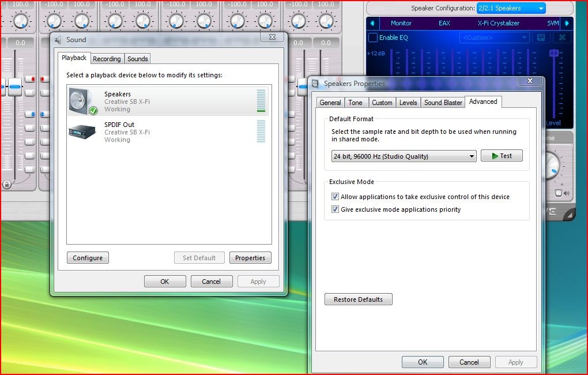Click the lock icon under mixer strip
Viewport: 588px width, 375px height.
click(6, 184)
